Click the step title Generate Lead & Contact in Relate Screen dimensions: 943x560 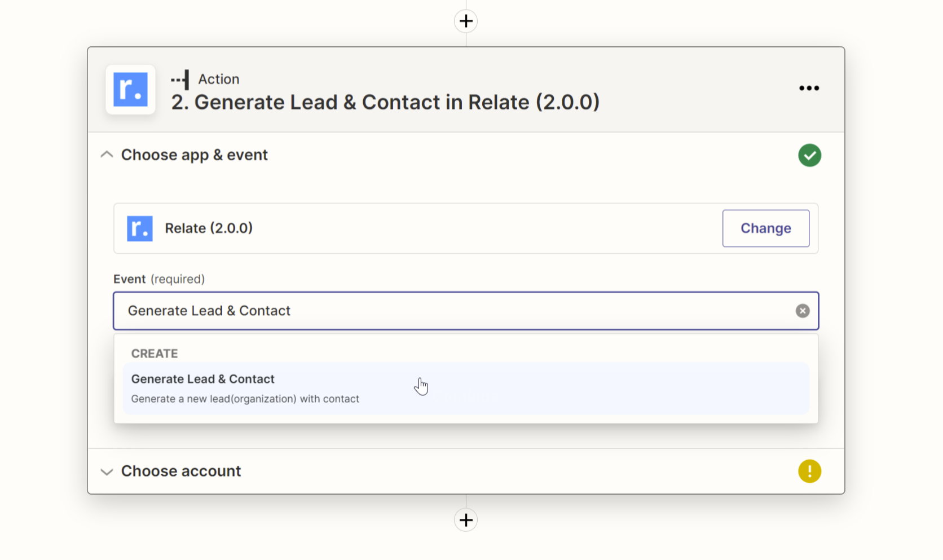tap(385, 102)
